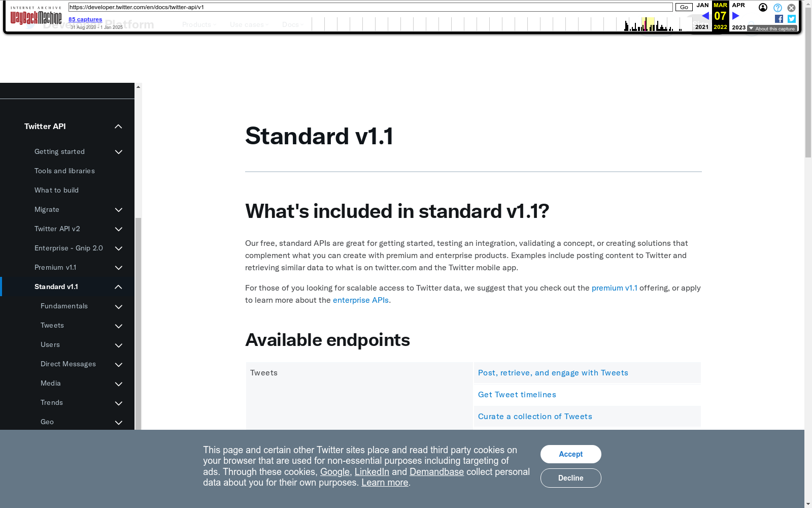
Task: Collapse the Standard v1.1 chevron
Action: (118, 287)
